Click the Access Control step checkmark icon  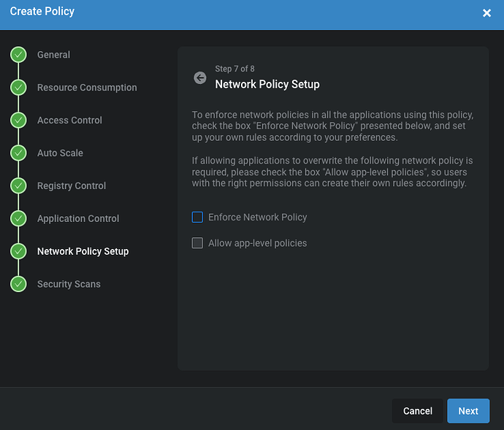18,120
